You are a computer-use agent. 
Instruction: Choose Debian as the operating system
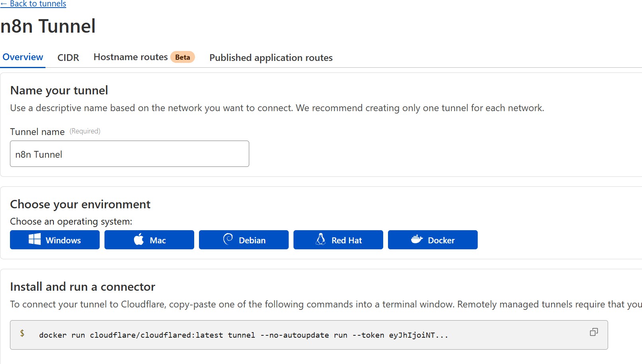pyautogui.click(x=243, y=239)
